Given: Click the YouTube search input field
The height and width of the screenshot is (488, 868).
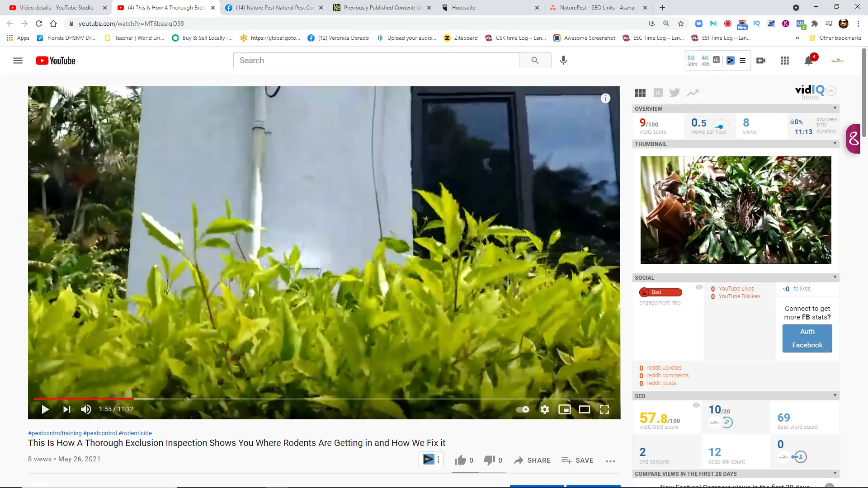Looking at the screenshot, I should tap(376, 61).
